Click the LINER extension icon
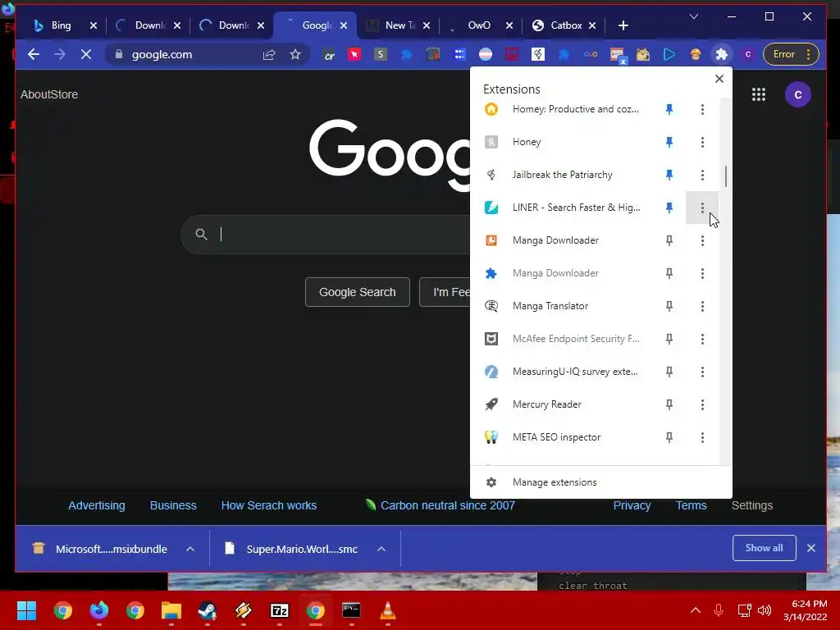Image resolution: width=840 pixels, height=630 pixels. (x=491, y=208)
